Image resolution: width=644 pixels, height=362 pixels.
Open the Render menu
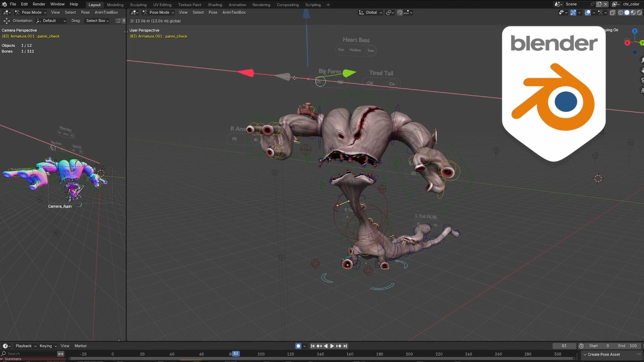(39, 4)
